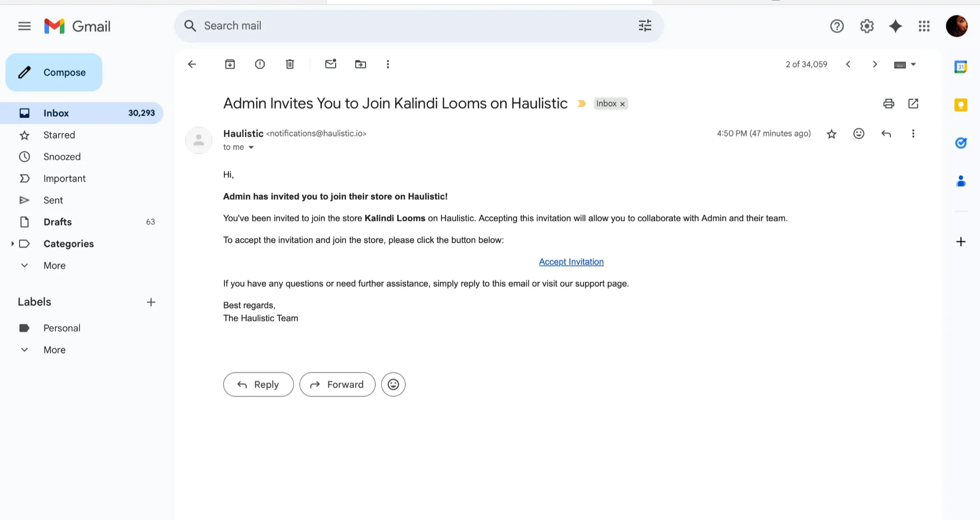Print this email with the printer icon
980x520 pixels.
[888, 103]
